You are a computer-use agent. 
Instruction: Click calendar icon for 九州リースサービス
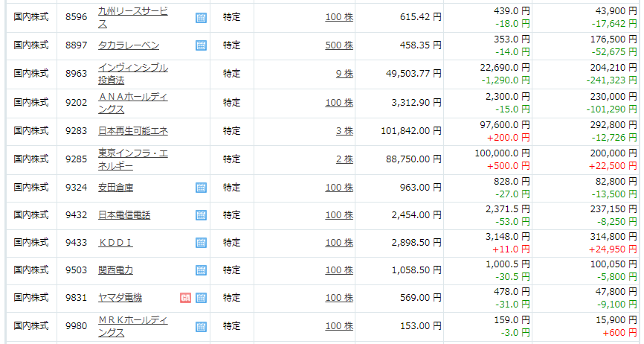click(x=201, y=17)
